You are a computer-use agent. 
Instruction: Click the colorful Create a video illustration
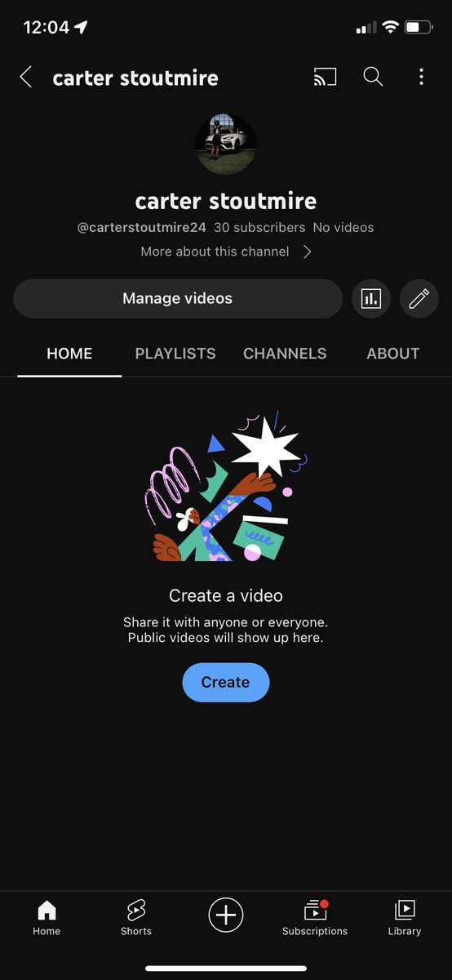[x=226, y=487]
